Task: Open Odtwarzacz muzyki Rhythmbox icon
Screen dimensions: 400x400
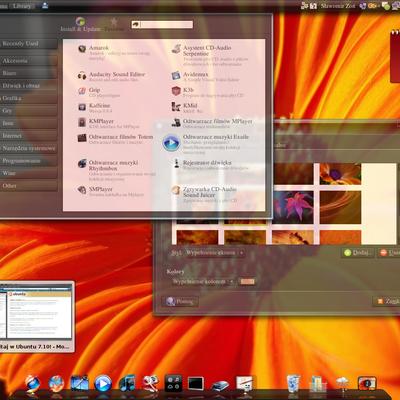Action: click(x=82, y=164)
